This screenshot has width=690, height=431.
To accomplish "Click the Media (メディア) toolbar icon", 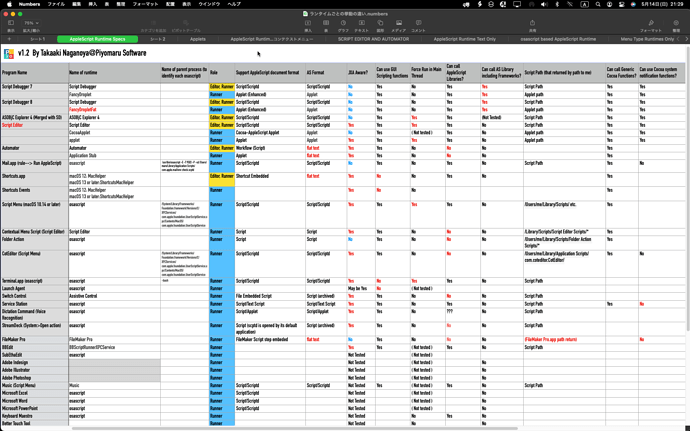I will click(399, 23).
